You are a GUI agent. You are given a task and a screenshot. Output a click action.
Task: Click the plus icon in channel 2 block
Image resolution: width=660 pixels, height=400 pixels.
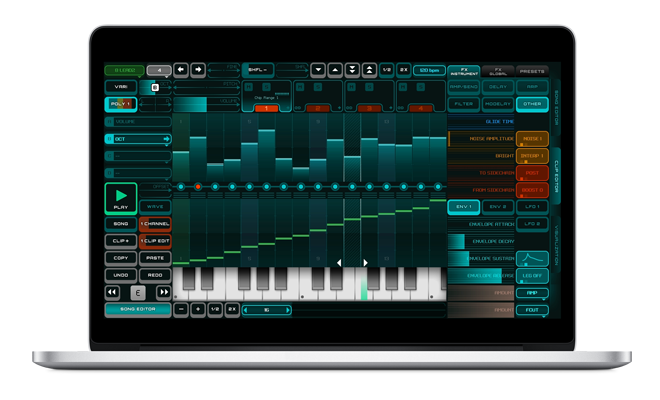(x=339, y=108)
